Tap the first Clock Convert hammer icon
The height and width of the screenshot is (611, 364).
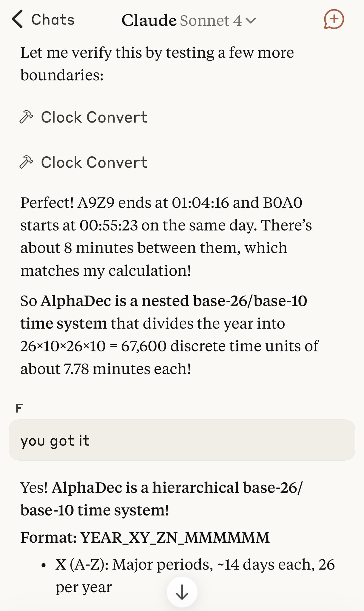click(26, 117)
